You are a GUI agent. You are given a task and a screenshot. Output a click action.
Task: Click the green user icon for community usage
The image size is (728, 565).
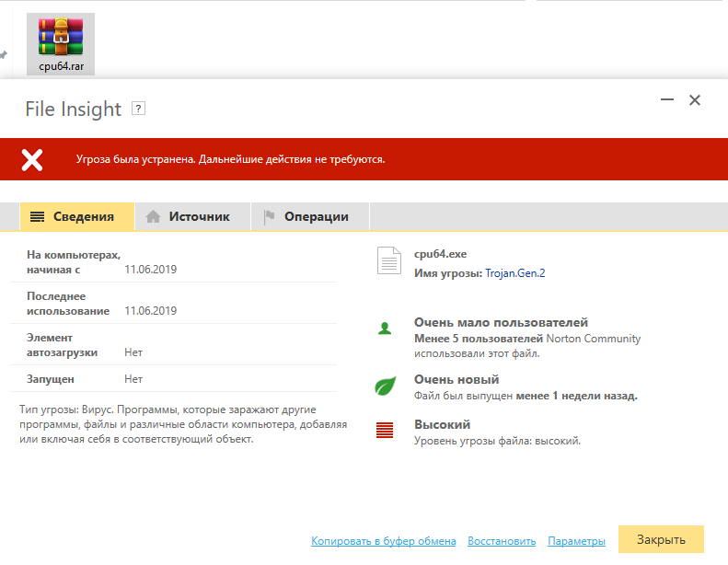385,329
